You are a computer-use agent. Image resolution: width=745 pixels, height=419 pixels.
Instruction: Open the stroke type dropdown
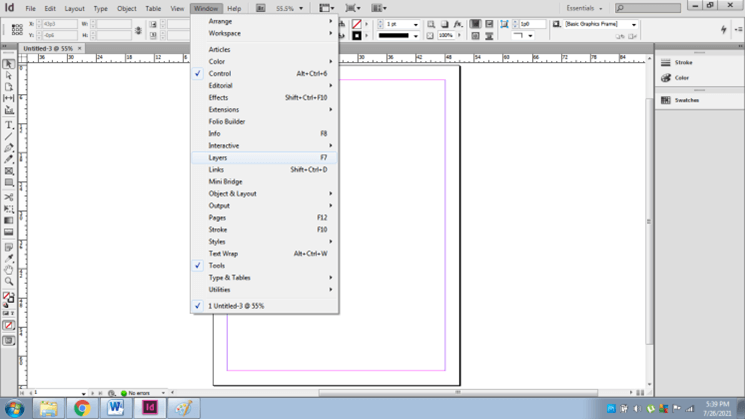click(416, 36)
